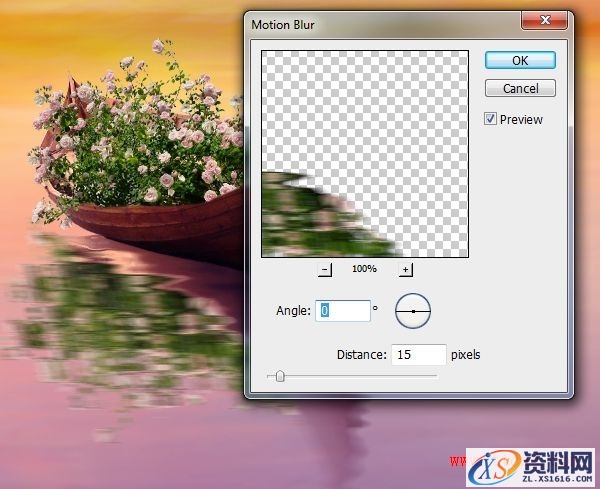Close the Motion Blur dialog

545,19
